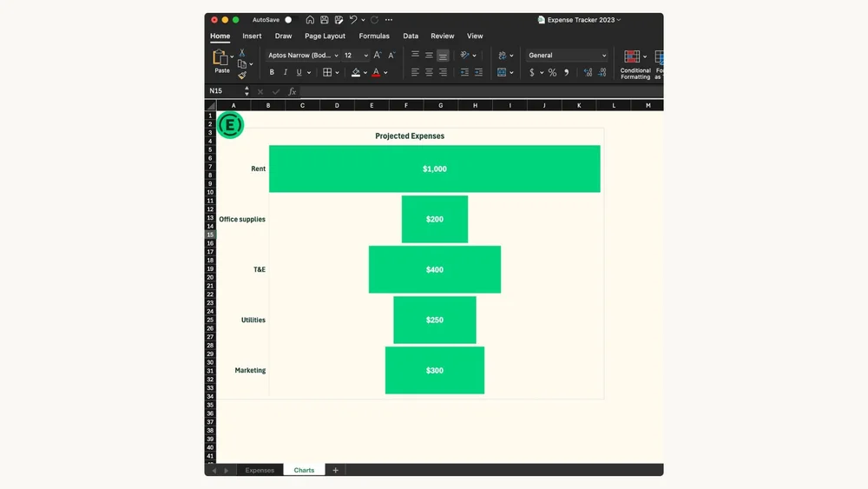
Task: Select the Rent $1,000 funnel bar
Action: 435,169
